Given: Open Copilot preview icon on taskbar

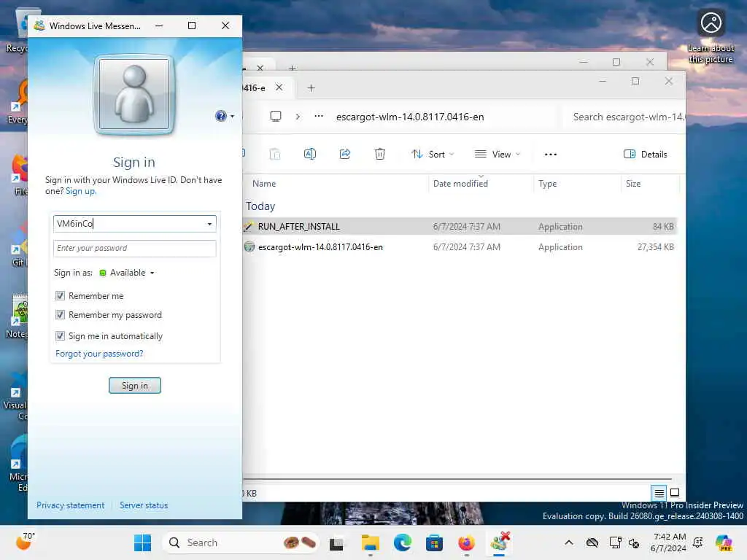Looking at the screenshot, I should 723,542.
